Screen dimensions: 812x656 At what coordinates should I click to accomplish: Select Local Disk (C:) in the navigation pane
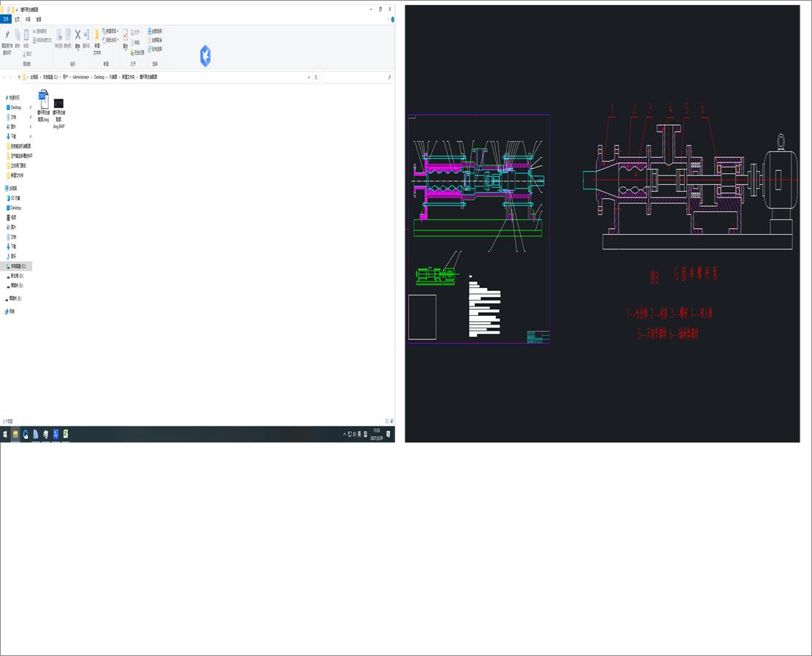point(16,266)
